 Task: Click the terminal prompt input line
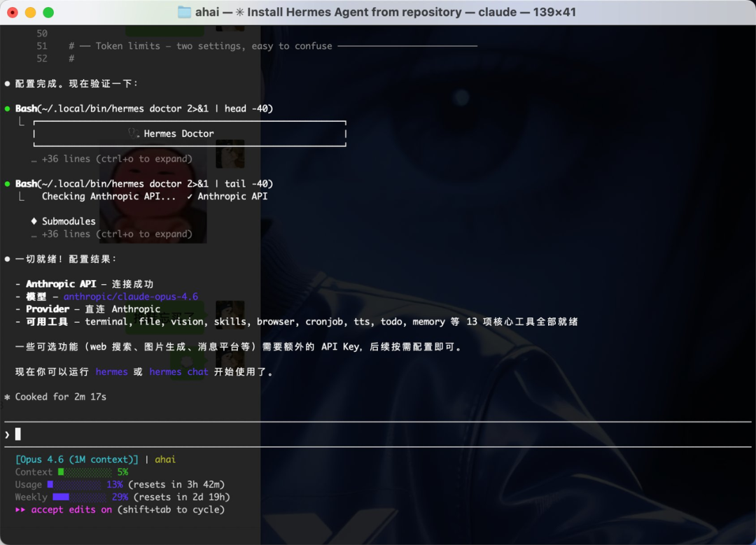(x=378, y=434)
